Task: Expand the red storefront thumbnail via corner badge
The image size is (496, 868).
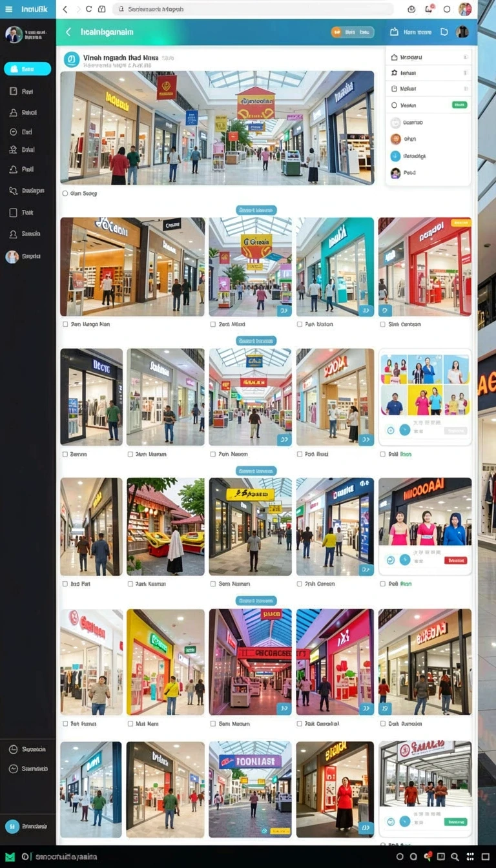Action: click(384, 310)
